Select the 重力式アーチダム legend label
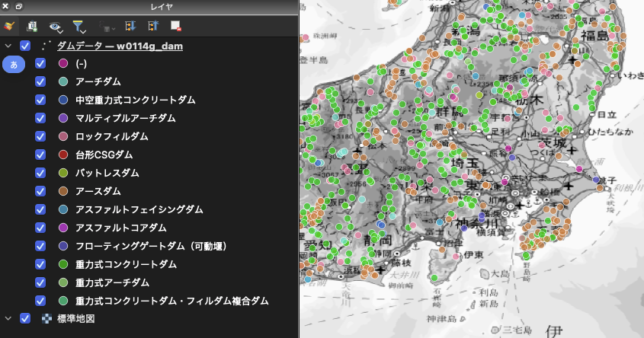Image resolution: width=644 pixels, height=338 pixels. (112, 282)
